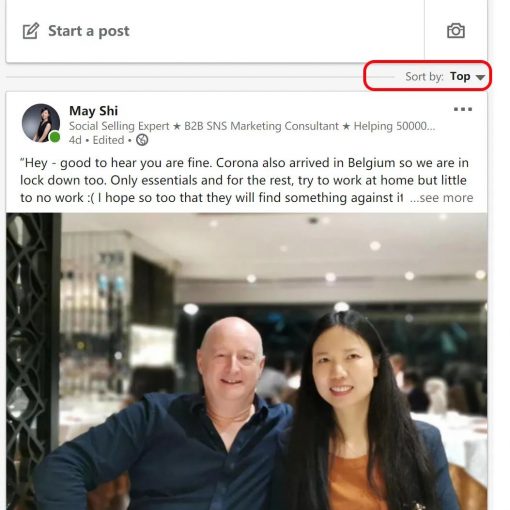The width and height of the screenshot is (510, 510).
Task: Select the bold Top sort option
Action: coord(460,76)
